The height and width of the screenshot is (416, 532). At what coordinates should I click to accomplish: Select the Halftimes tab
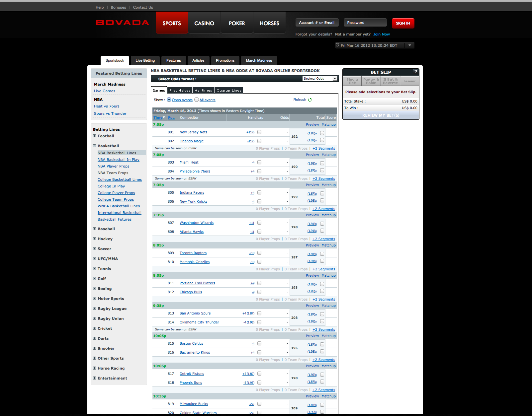pyautogui.click(x=203, y=90)
